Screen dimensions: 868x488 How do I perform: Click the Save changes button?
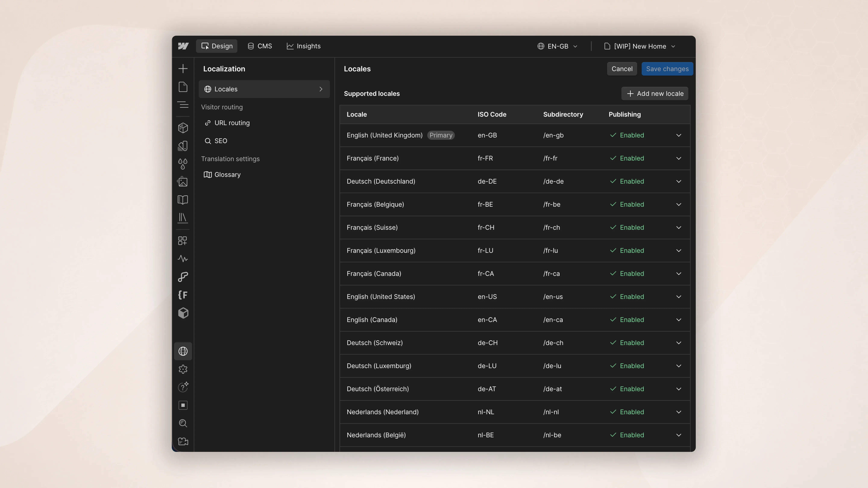[x=667, y=69]
